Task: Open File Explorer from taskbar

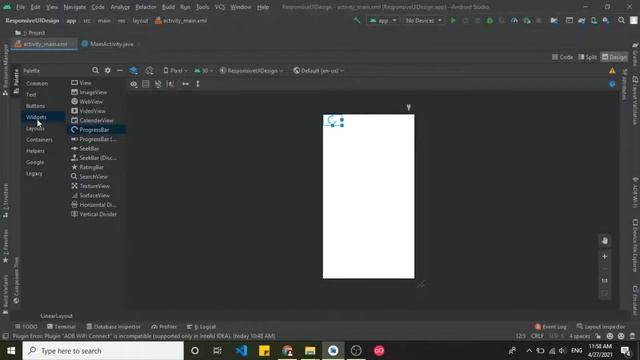Action: click(x=310, y=351)
